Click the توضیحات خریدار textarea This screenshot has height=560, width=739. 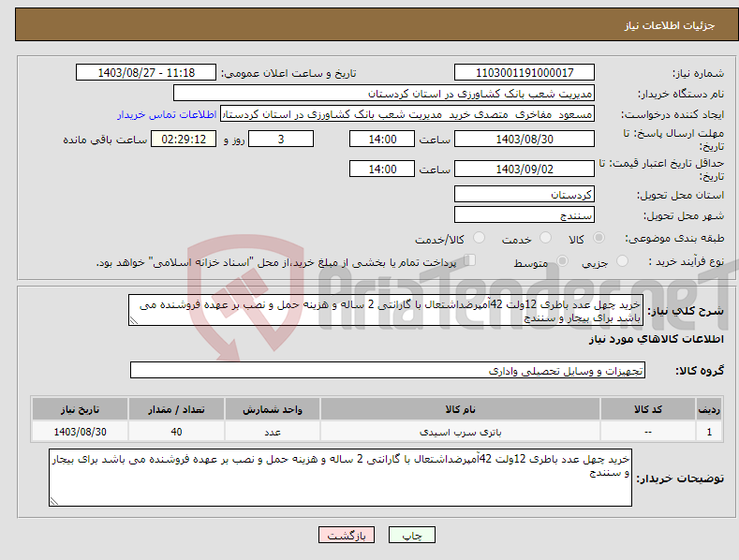pos(340,478)
